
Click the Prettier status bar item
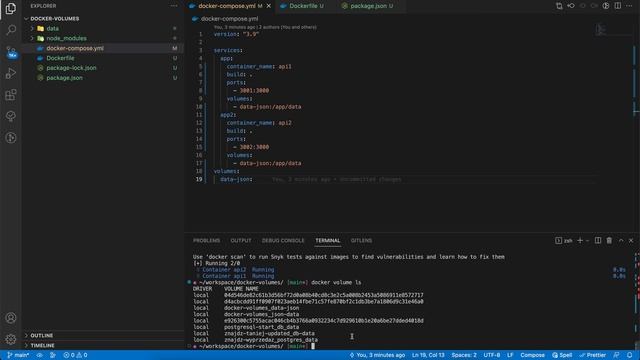pos(593,355)
